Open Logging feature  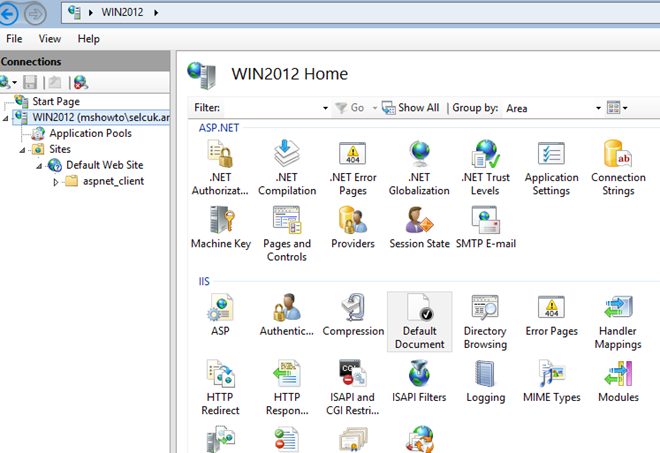pyautogui.click(x=485, y=381)
